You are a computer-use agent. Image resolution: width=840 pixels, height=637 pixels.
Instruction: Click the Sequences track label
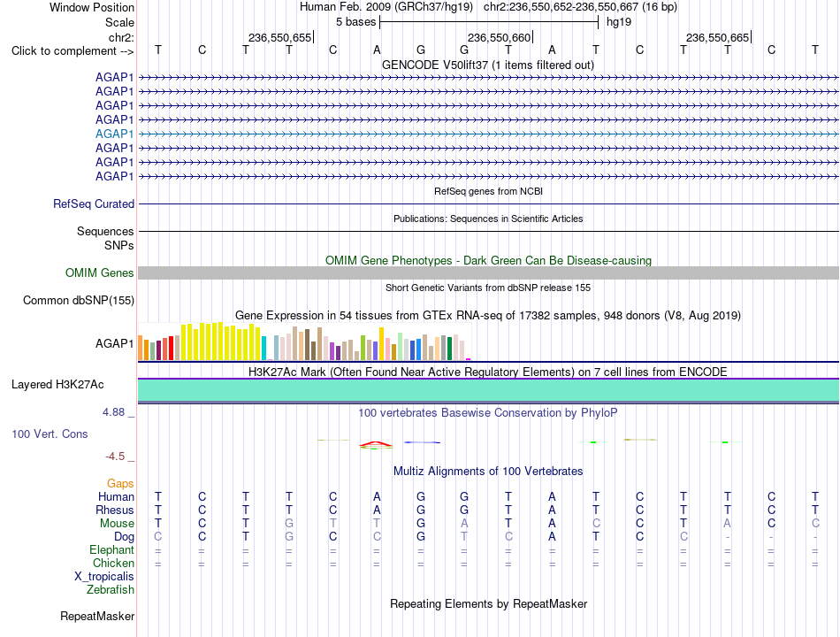coord(105,231)
